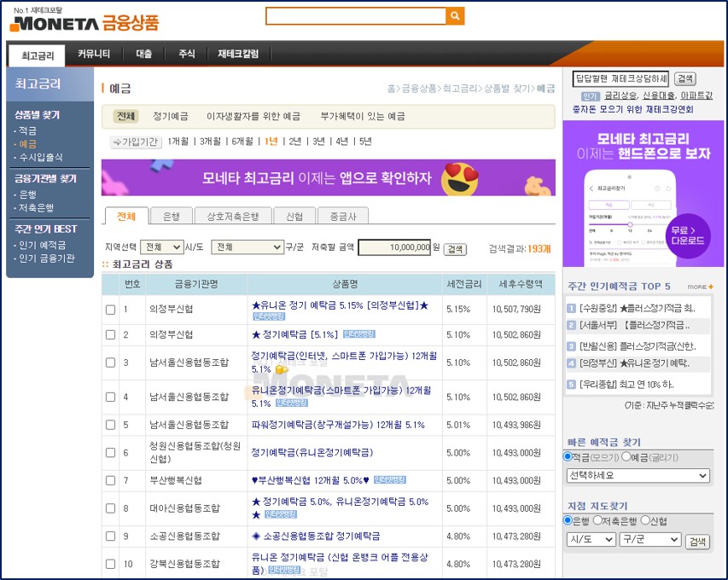Open the MONETA 금융상품 logo
728x580 pixels.
(x=84, y=20)
